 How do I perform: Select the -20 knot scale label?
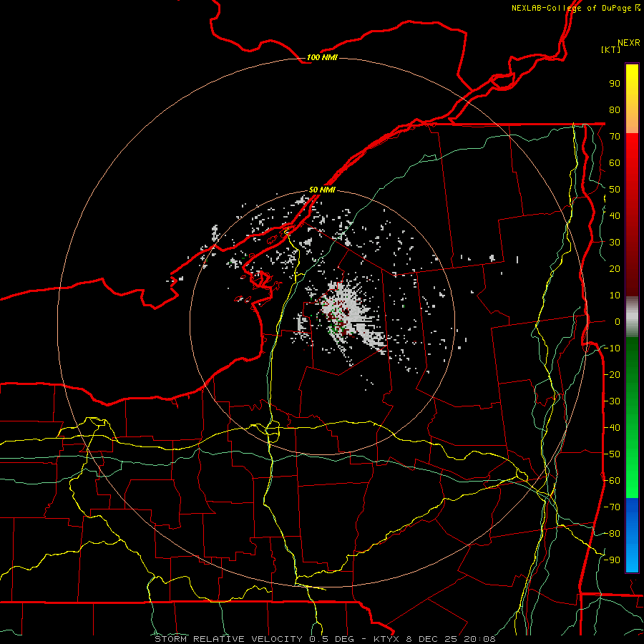(x=612, y=374)
